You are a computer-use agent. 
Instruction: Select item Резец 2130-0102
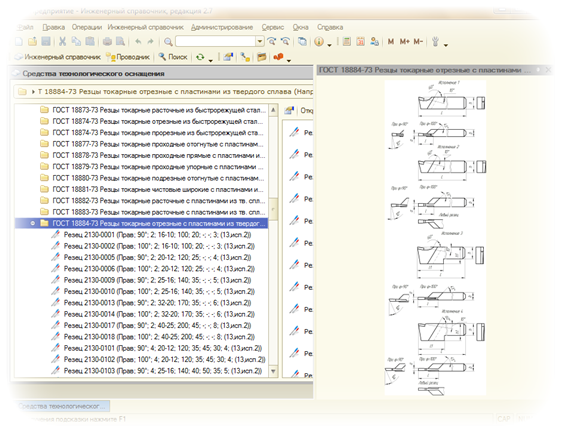pyautogui.click(x=158, y=359)
